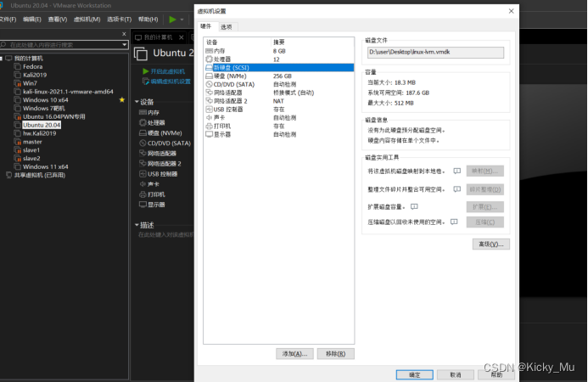The height and width of the screenshot is (382, 588).
Task: Confirm settings with 确定 button
Action: click(x=415, y=375)
